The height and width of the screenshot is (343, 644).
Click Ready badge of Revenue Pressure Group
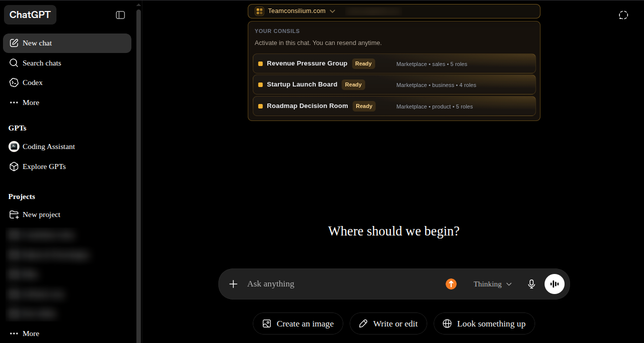point(363,63)
